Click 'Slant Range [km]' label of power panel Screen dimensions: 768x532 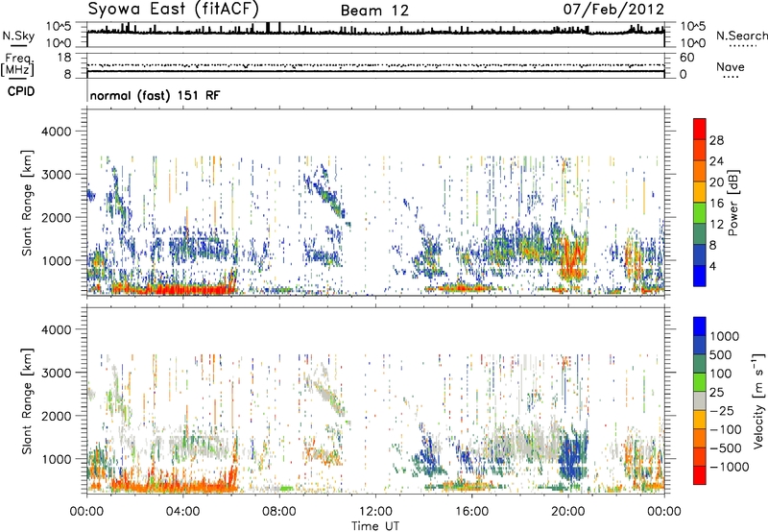(x=27, y=203)
